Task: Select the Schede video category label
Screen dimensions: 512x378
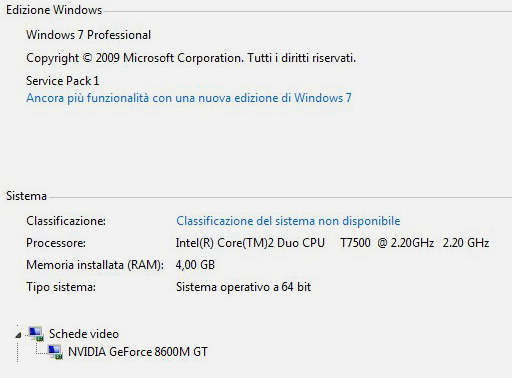Action: [x=84, y=334]
